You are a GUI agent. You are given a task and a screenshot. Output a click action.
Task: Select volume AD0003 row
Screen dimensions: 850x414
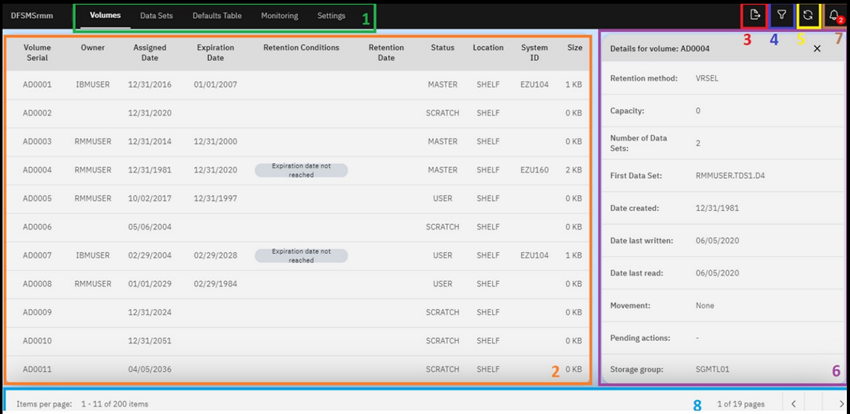click(x=297, y=141)
